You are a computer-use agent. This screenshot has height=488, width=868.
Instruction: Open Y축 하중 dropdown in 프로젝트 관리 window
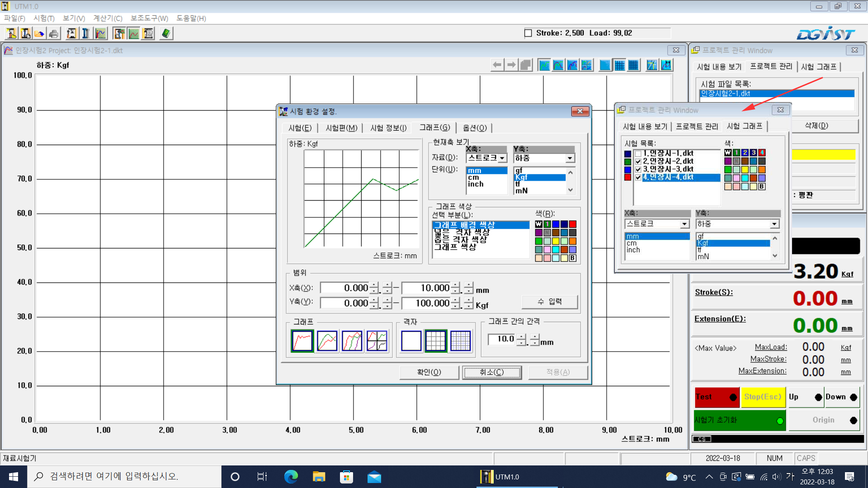[774, 224]
